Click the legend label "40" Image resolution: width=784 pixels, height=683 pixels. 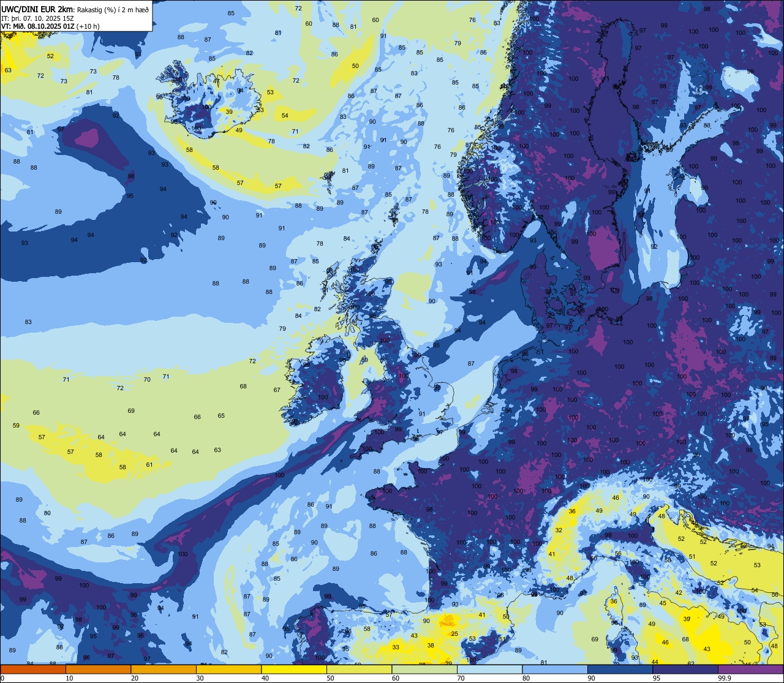pos(265,678)
